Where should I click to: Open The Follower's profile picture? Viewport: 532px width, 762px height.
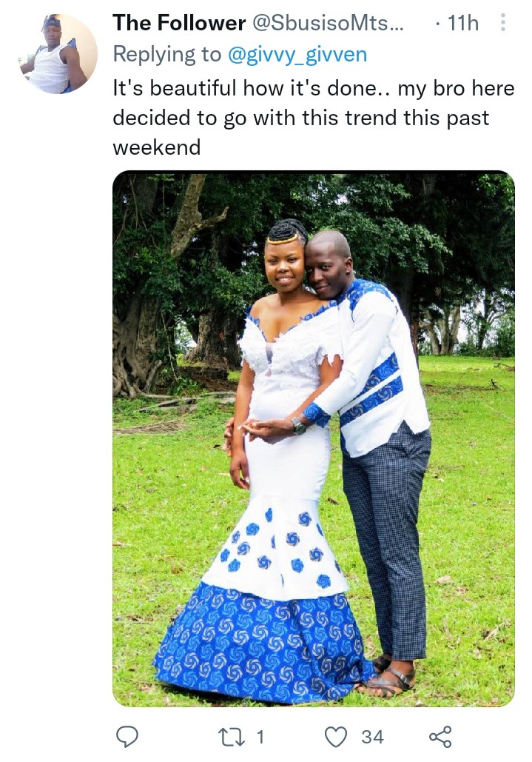pyautogui.click(x=58, y=53)
